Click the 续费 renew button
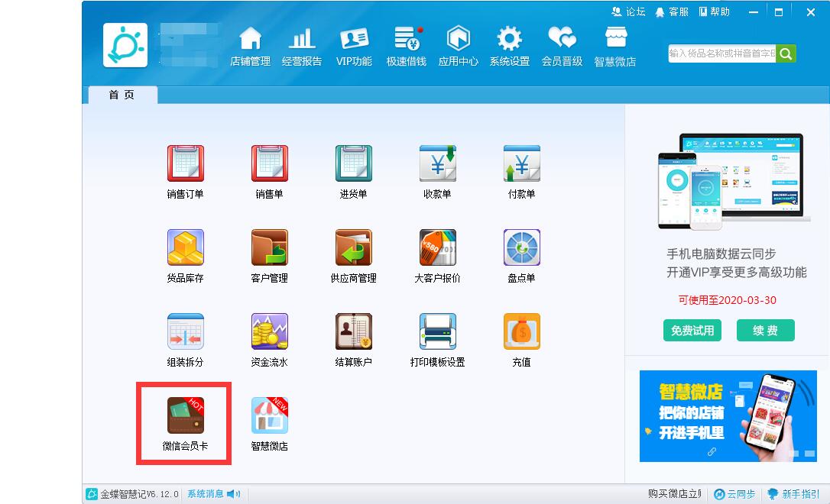830x504 pixels. point(766,331)
